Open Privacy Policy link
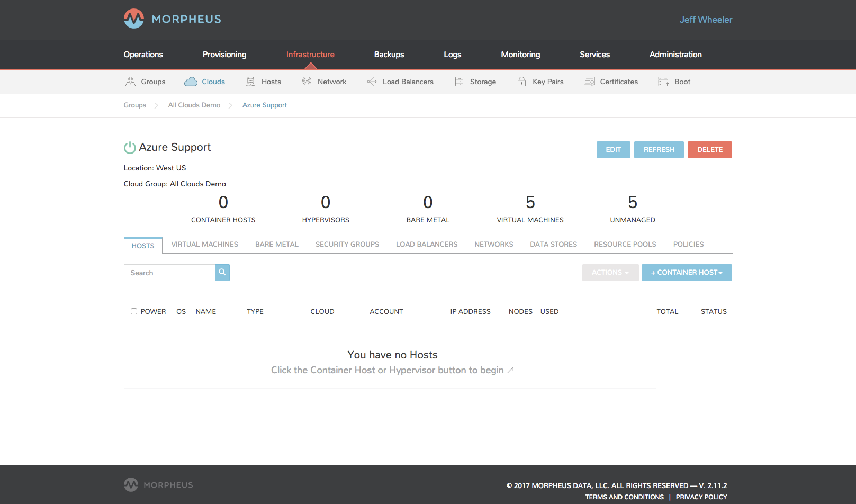 pos(701,497)
